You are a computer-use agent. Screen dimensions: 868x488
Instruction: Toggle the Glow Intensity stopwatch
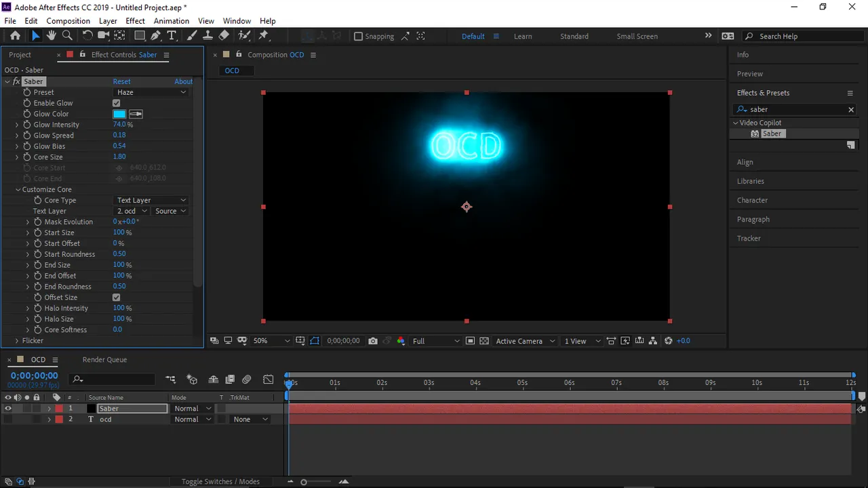click(27, 125)
